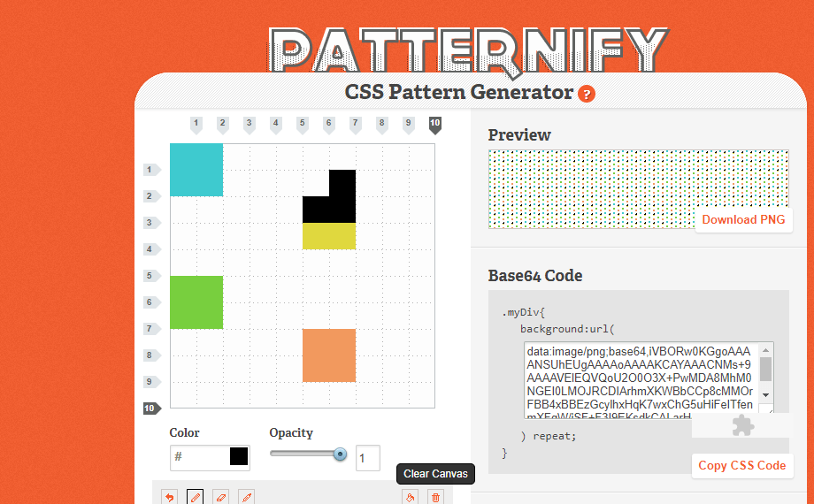Select the Pencil drawing tool
Viewport: 814px width, 504px height.
pyautogui.click(x=196, y=497)
